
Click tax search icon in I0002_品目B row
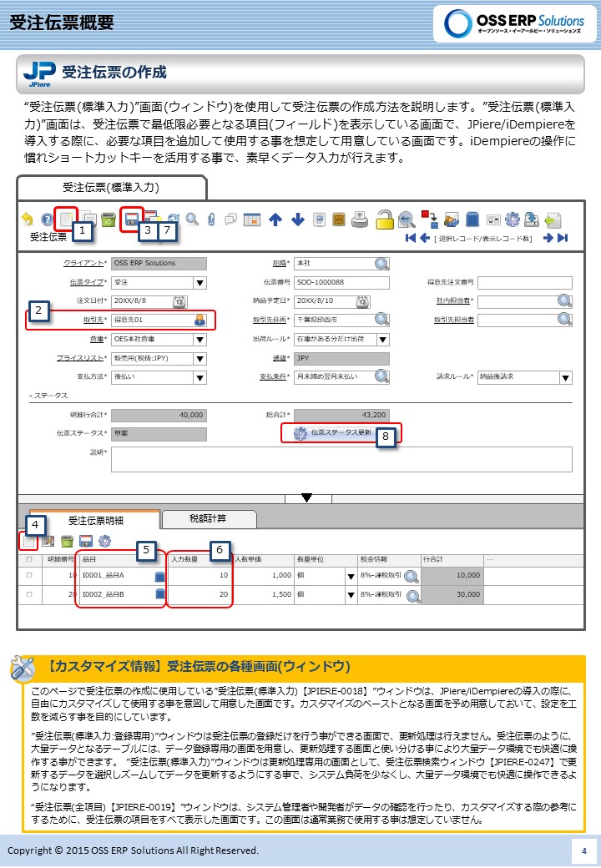pos(413,596)
